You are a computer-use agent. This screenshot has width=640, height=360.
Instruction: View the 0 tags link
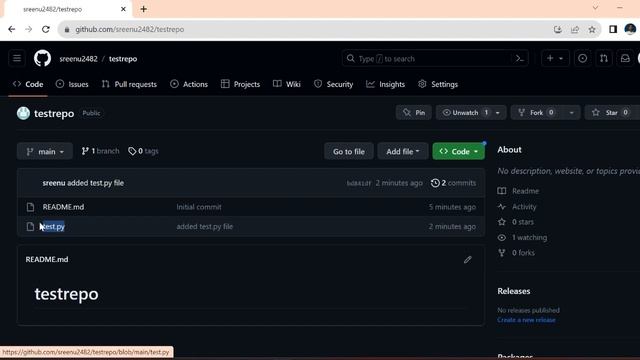point(143,151)
